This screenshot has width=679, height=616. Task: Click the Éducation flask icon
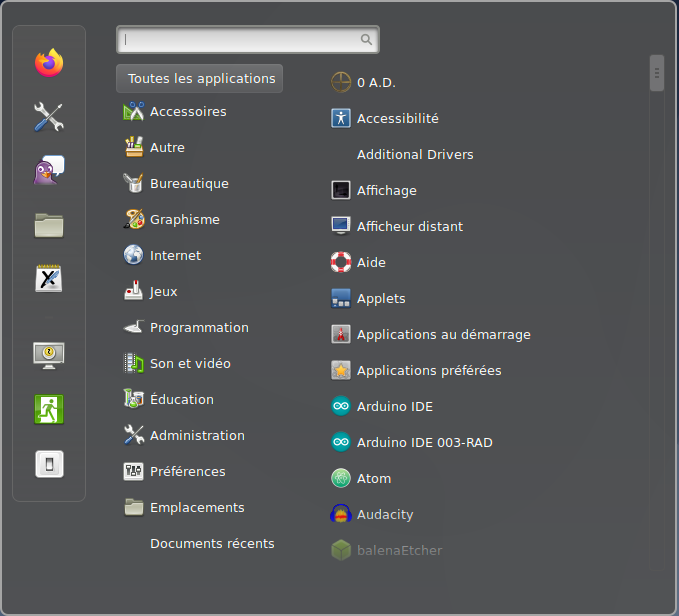(133, 399)
